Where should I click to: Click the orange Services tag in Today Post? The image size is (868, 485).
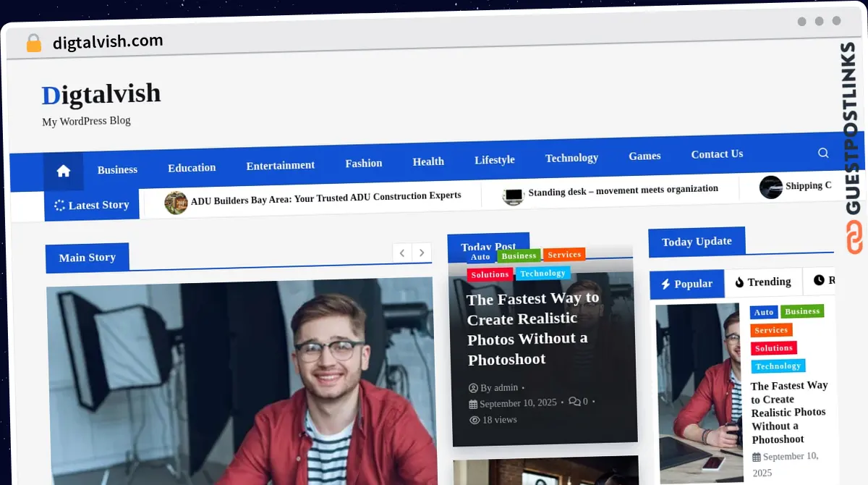coord(564,254)
